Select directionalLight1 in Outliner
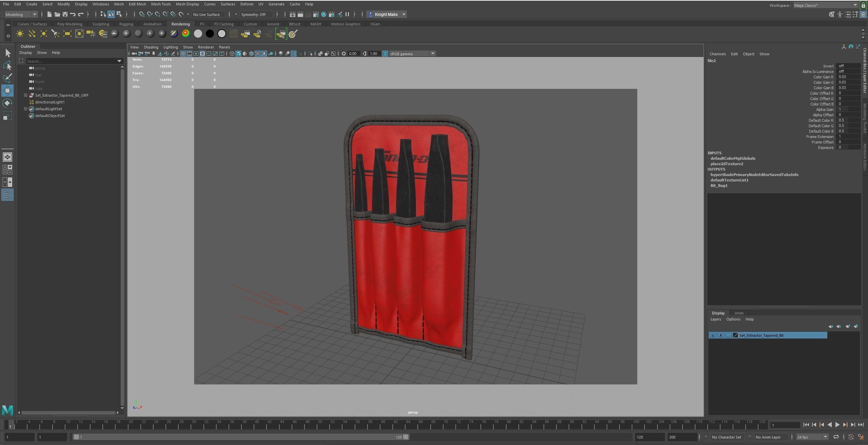868x445 pixels. point(50,102)
